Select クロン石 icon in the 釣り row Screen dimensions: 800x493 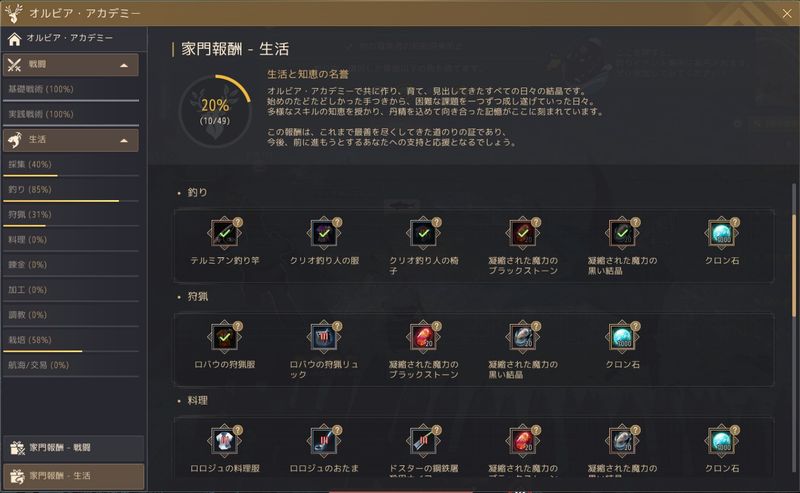click(x=722, y=233)
